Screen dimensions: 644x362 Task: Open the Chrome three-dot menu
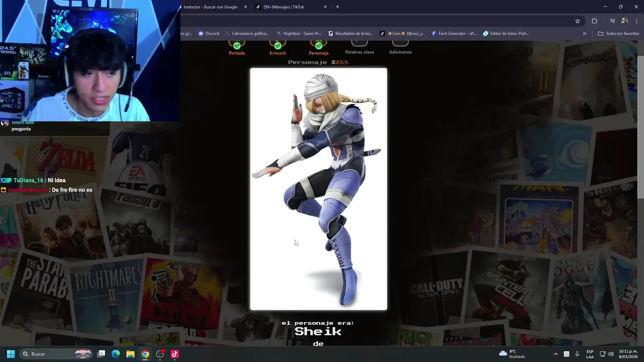coord(636,21)
